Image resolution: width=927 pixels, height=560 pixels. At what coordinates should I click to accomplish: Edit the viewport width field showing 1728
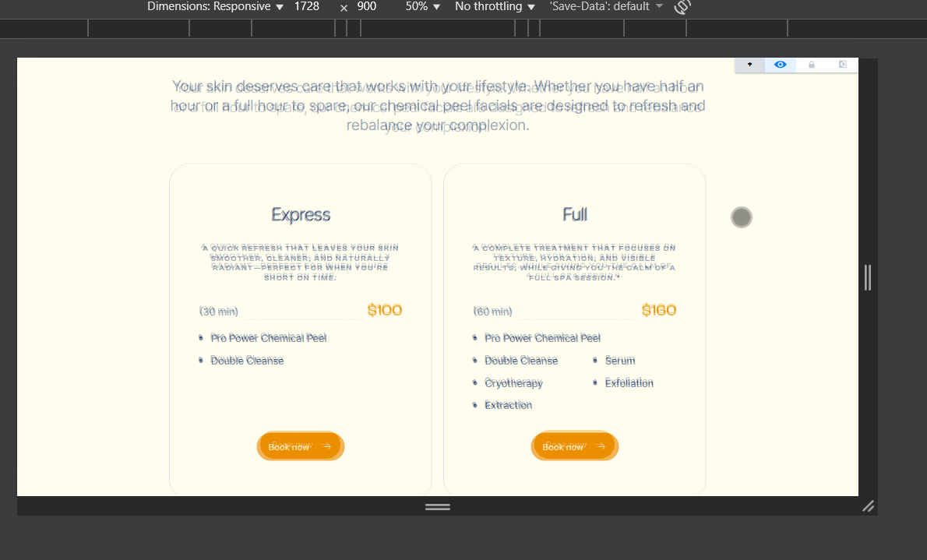tap(307, 6)
